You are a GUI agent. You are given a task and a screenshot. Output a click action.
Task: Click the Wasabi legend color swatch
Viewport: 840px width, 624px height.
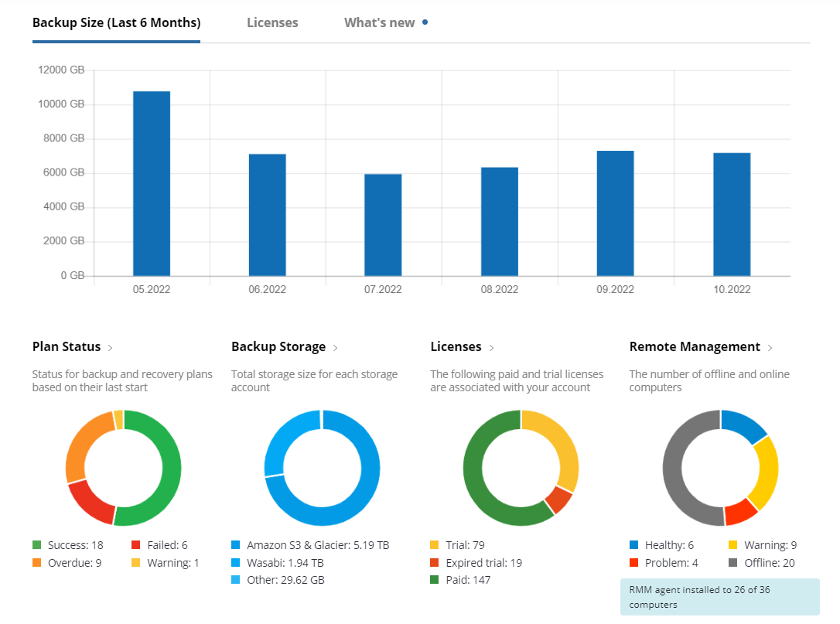tap(236, 563)
